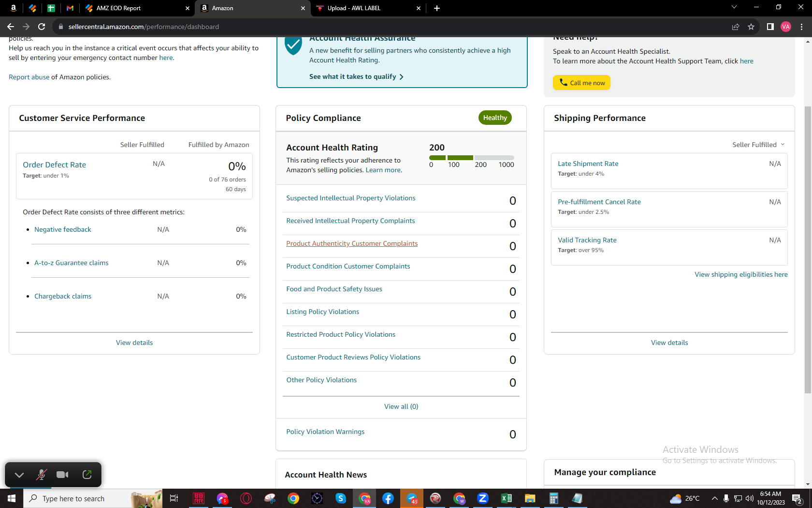
Task: Collapse the floating meeting control bar
Action: coord(19,475)
